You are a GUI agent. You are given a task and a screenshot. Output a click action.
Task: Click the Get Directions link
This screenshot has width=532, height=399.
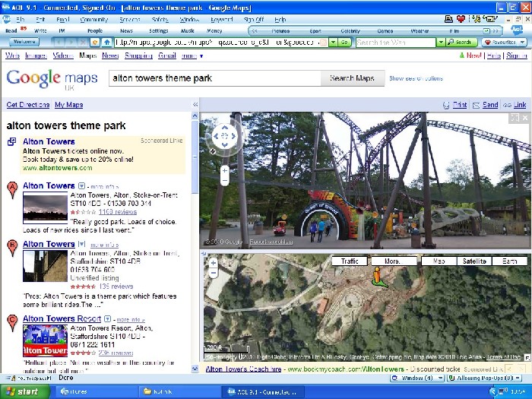[28, 105]
